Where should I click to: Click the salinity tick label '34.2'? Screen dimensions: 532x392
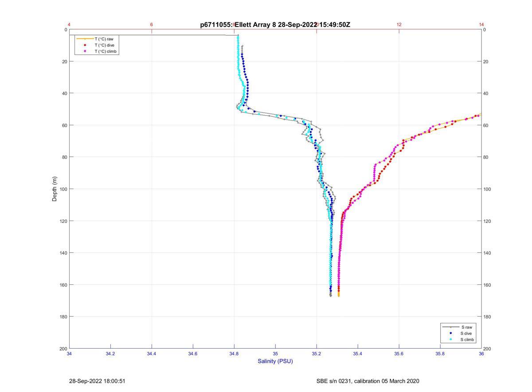(x=110, y=353)
